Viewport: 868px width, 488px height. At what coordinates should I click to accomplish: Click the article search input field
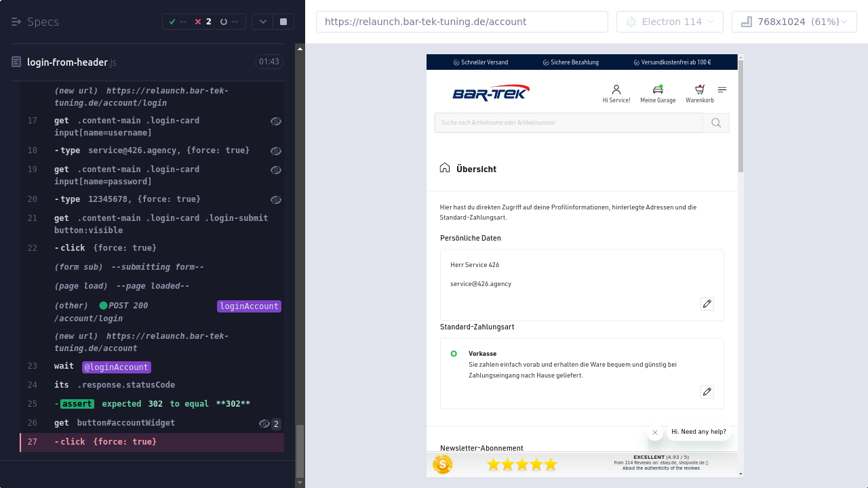(x=568, y=123)
